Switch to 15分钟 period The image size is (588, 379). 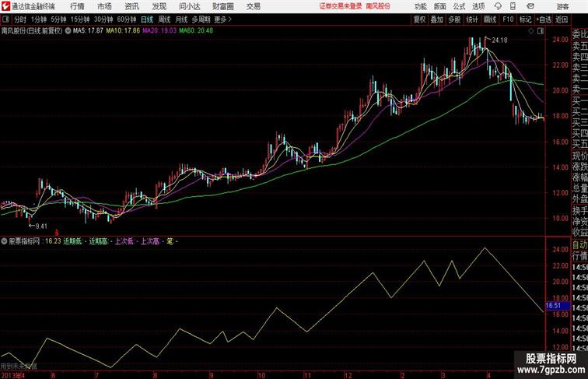click(x=80, y=19)
